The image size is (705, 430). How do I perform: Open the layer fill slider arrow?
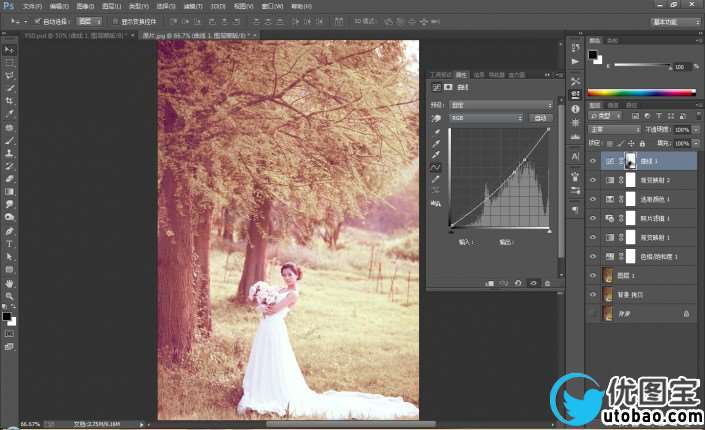coord(696,143)
